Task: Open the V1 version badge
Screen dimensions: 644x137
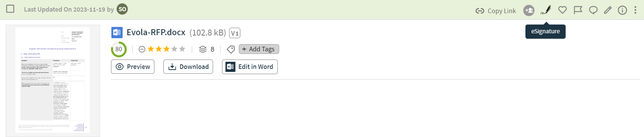Action: point(235,33)
